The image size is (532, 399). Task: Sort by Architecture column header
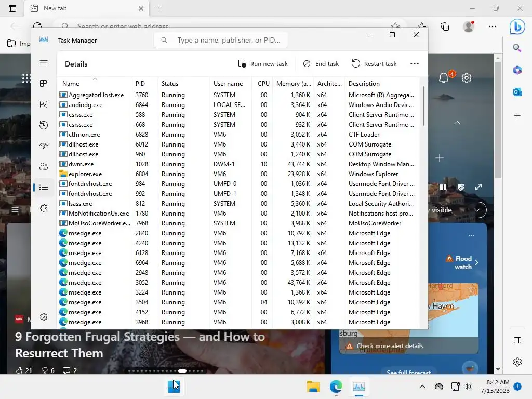click(329, 84)
